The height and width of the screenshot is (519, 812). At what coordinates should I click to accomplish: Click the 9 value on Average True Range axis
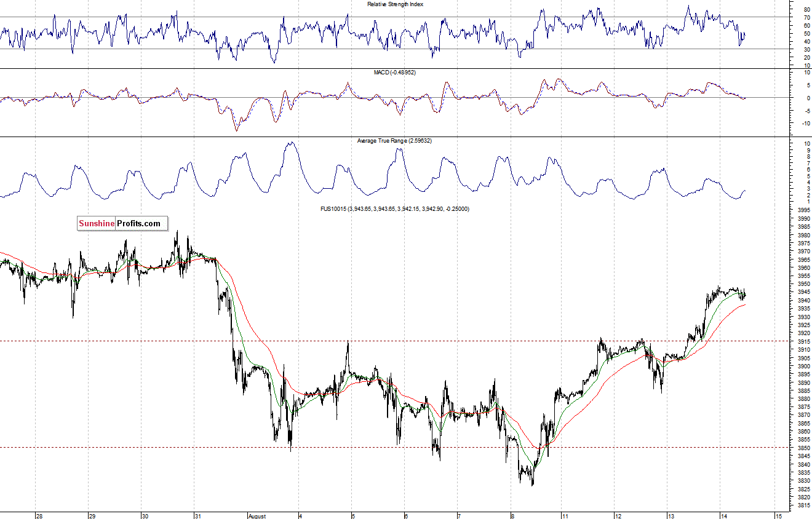point(808,150)
